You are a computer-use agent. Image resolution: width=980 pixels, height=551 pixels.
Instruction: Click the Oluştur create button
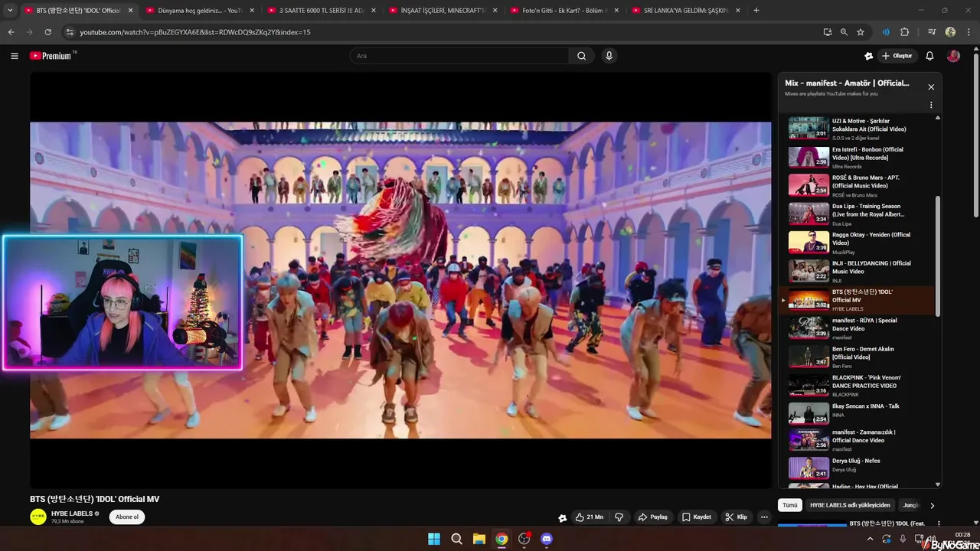point(897,56)
